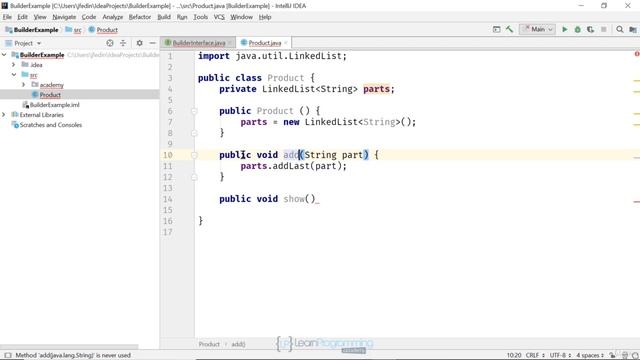
Task: Click the grey Stop button
Action: click(604, 29)
